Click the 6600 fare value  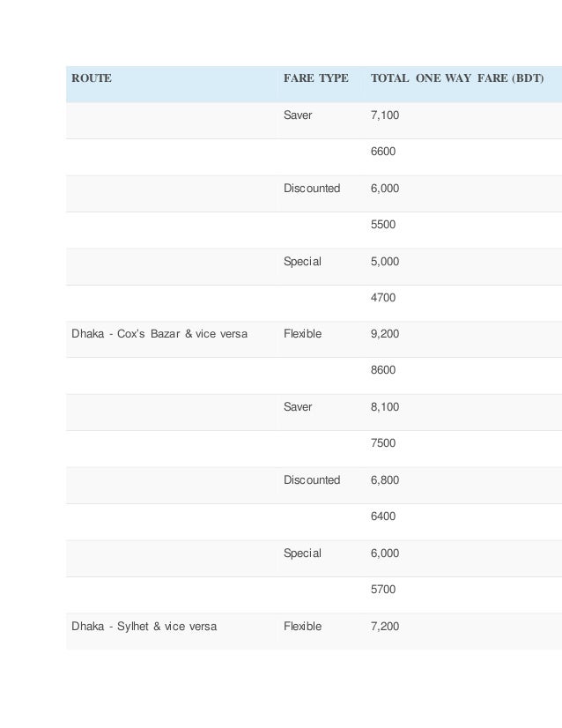tap(383, 152)
